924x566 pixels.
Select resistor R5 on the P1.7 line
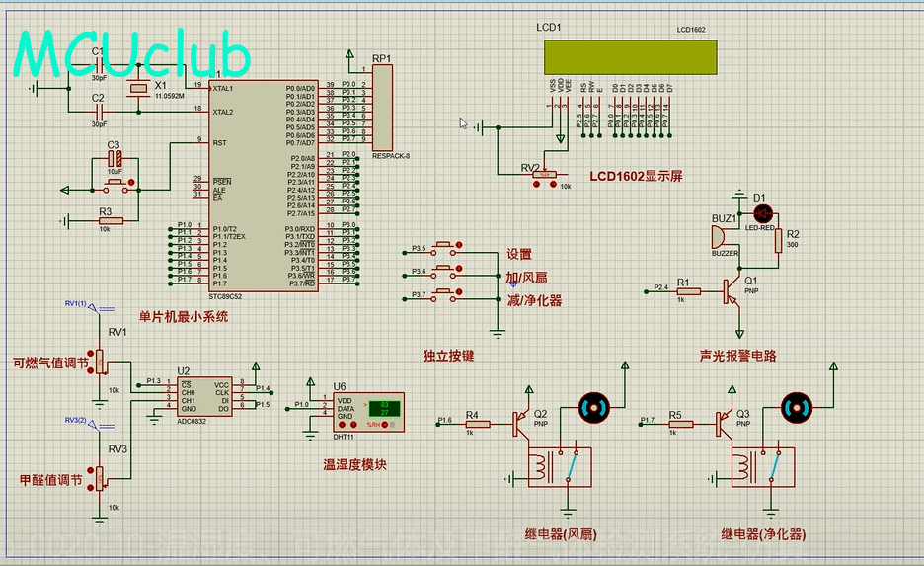click(x=680, y=424)
